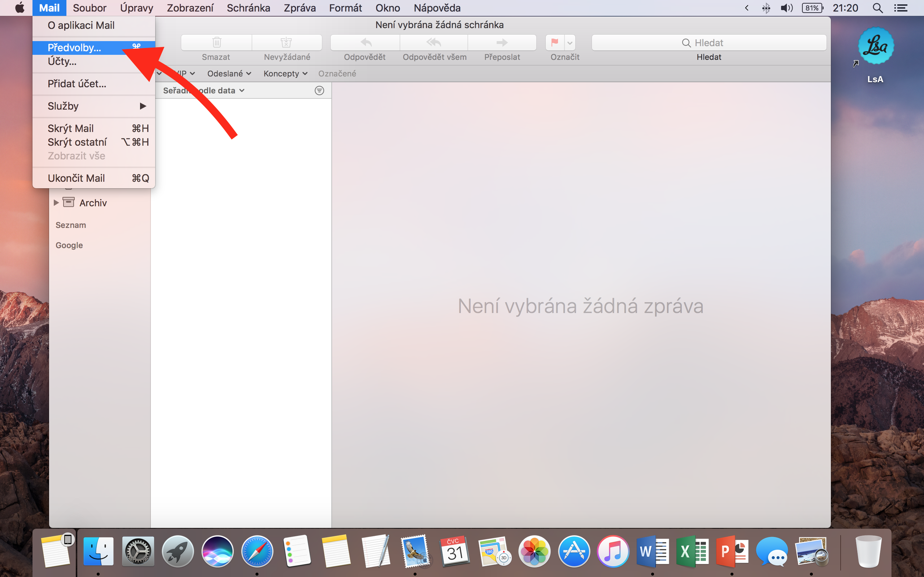This screenshot has height=577, width=924.
Task: Open the Photos icon in the Dock
Action: pyautogui.click(x=534, y=551)
